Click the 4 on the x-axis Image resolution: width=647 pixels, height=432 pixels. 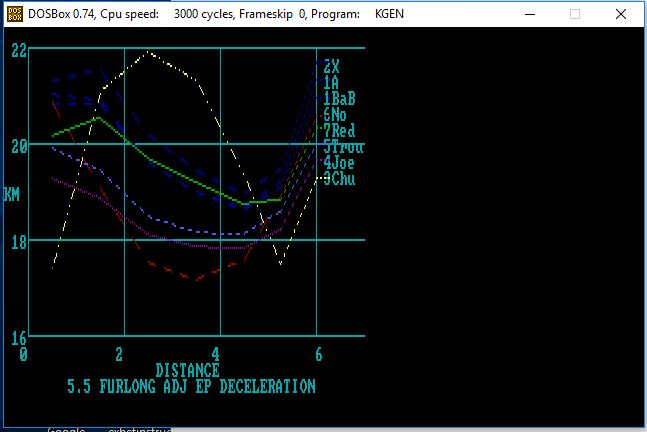pyautogui.click(x=215, y=354)
